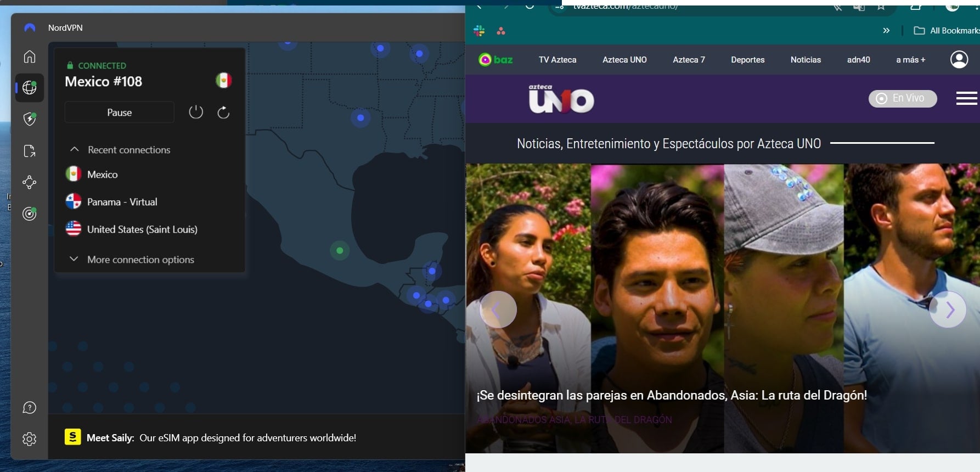Open the hamburger menu on Azteca UNO
This screenshot has height=472, width=980.
966,98
